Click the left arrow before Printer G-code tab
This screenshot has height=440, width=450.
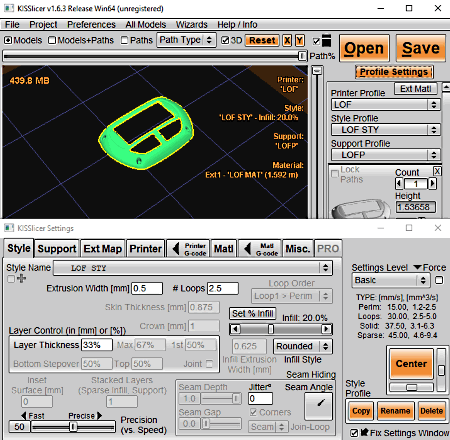click(x=176, y=249)
